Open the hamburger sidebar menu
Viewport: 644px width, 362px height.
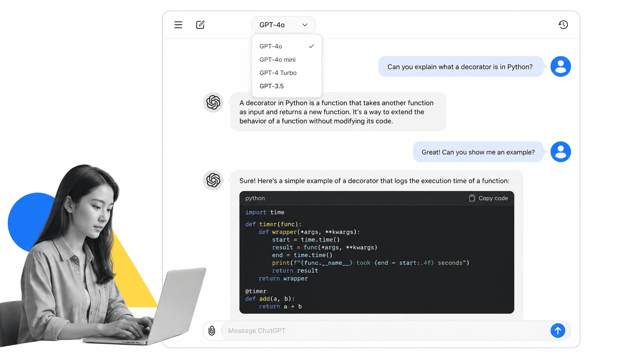178,25
